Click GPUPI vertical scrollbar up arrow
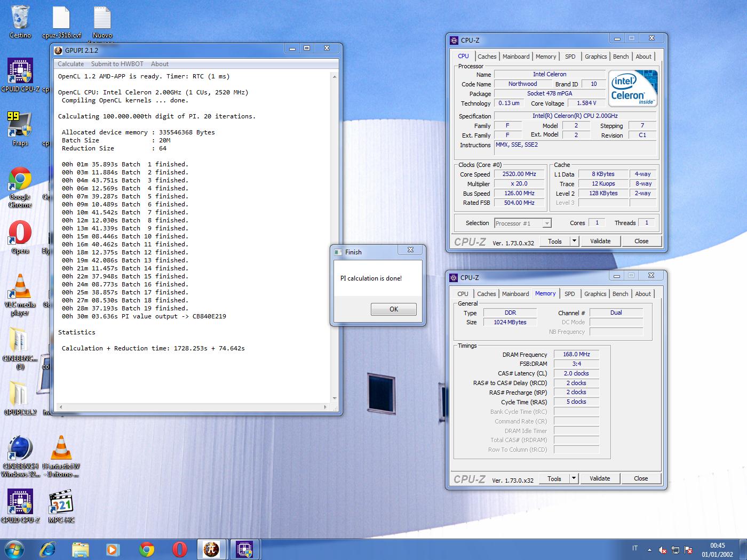Image resolution: width=747 pixels, height=560 pixels. [335, 77]
